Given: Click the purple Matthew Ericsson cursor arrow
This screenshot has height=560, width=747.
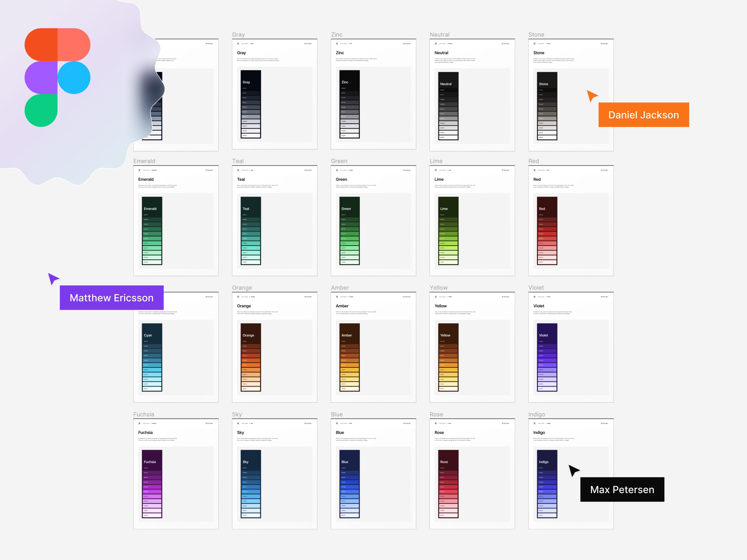Looking at the screenshot, I should coord(53,278).
